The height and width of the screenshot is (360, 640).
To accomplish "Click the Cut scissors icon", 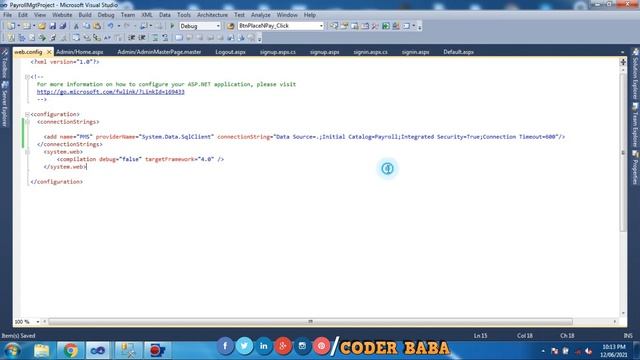I will tap(76, 26).
